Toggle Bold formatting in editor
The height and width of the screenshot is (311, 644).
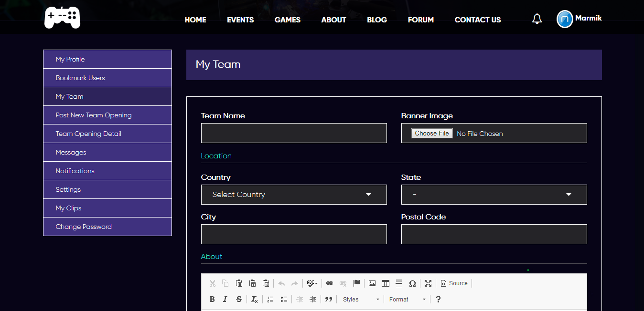click(x=212, y=299)
